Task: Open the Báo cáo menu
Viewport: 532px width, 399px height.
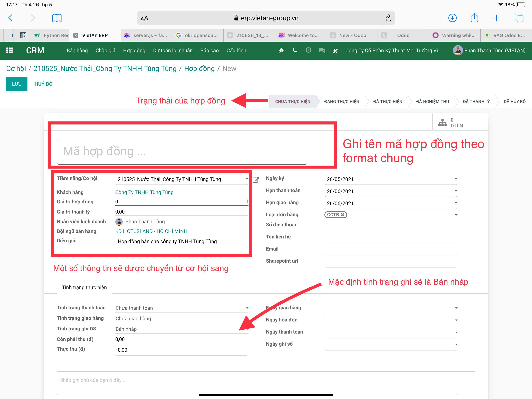Action: click(x=210, y=50)
